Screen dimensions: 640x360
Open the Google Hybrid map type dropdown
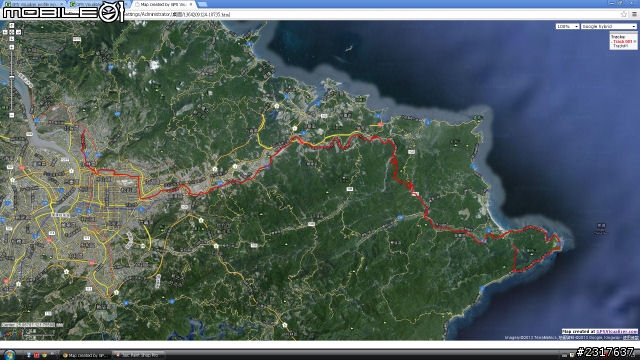coord(609,26)
